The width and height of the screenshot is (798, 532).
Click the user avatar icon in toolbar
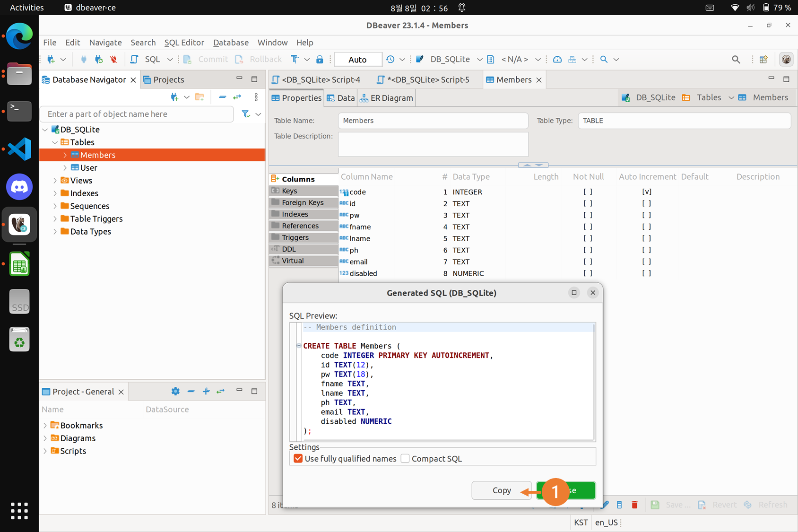pos(786,59)
